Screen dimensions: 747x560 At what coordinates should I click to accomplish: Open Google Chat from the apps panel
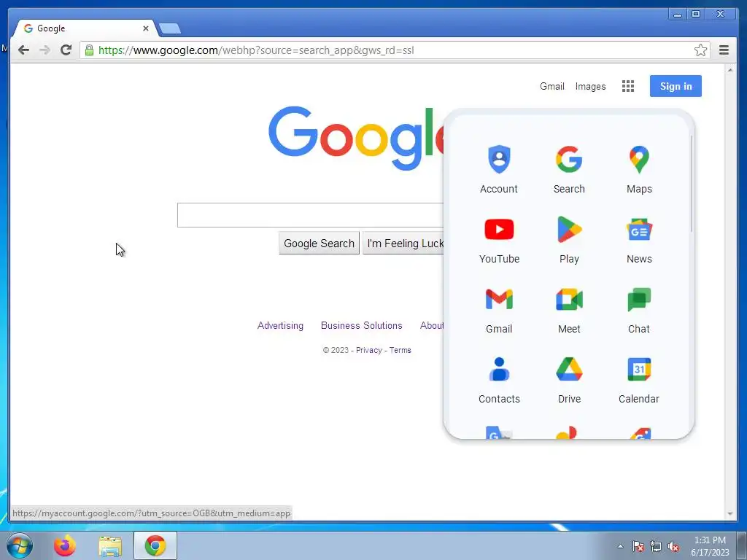pyautogui.click(x=639, y=309)
